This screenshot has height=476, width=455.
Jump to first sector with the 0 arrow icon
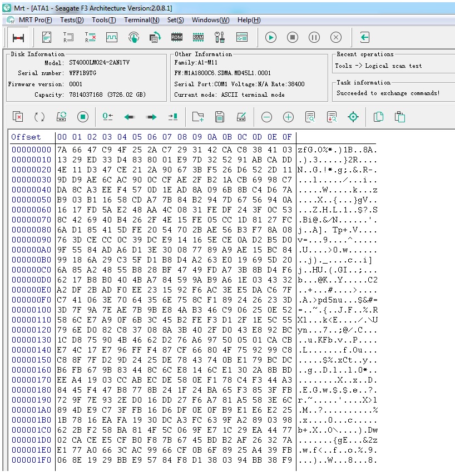tap(107, 117)
